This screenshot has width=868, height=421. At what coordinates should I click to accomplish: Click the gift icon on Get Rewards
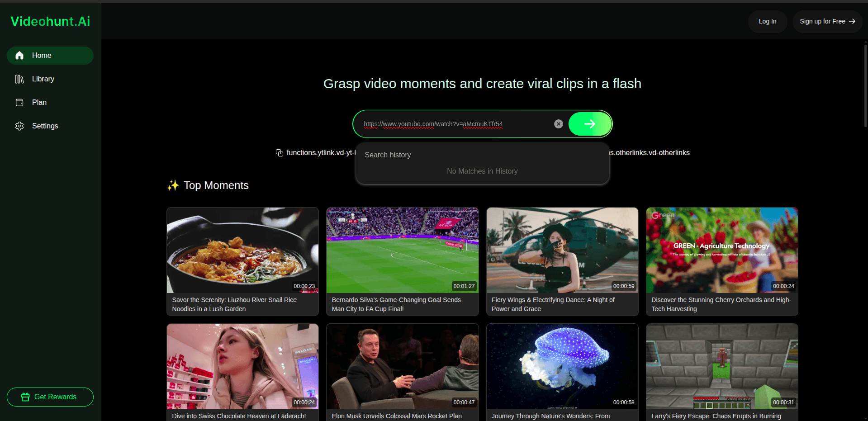point(25,397)
